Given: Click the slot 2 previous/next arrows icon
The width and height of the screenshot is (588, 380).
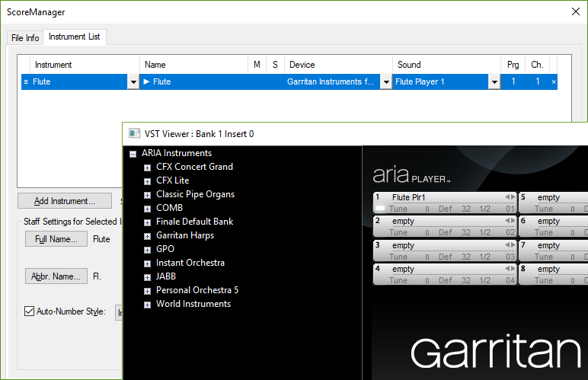Looking at the screenshot, I should pos(510,220).
